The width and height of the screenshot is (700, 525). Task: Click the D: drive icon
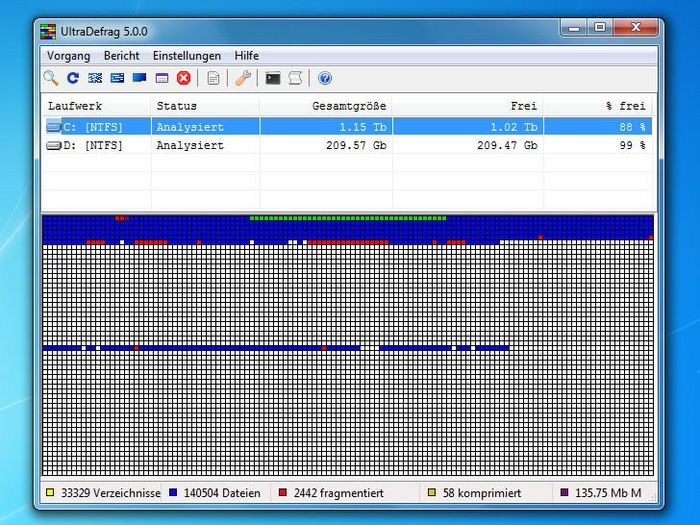pos(54,146)
